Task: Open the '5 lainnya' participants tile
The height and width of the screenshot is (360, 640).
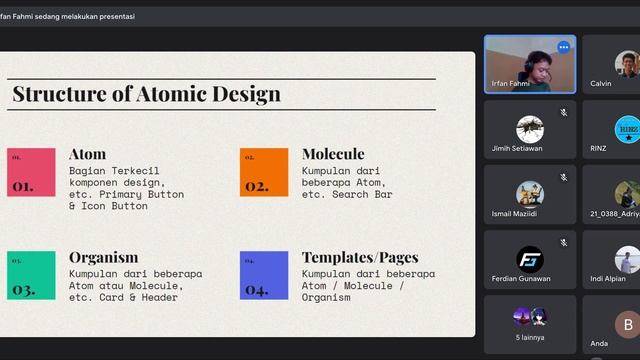Action: tap(530, 324)
